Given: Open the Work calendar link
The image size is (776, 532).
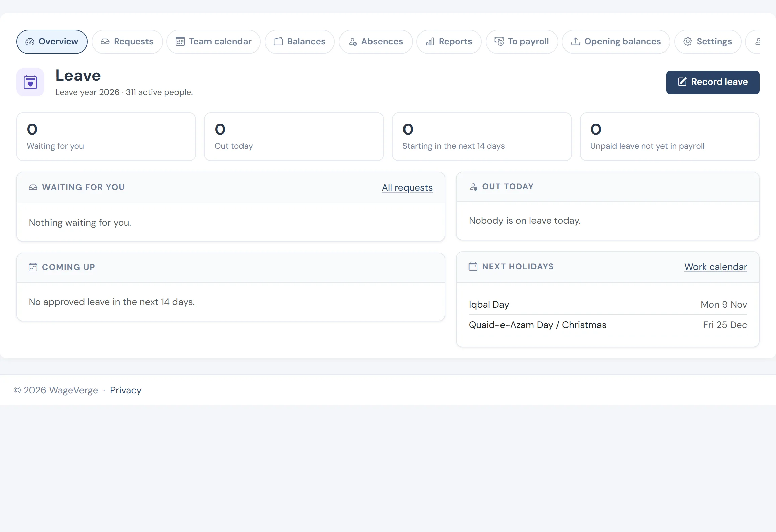Looking at the screenshot, I should click(716, 267).
